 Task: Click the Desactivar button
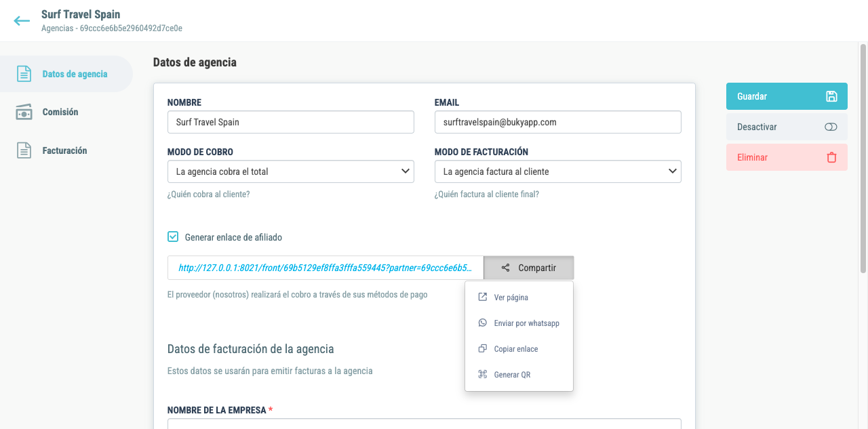(787, 127)
